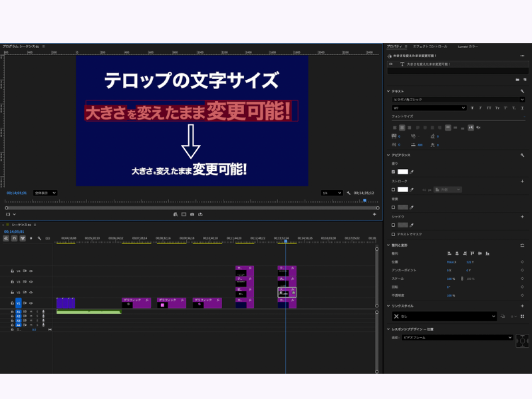Click the eyedropper next to fill color
The width and height of the screenshot is (532, 399).
coord(412,172)
